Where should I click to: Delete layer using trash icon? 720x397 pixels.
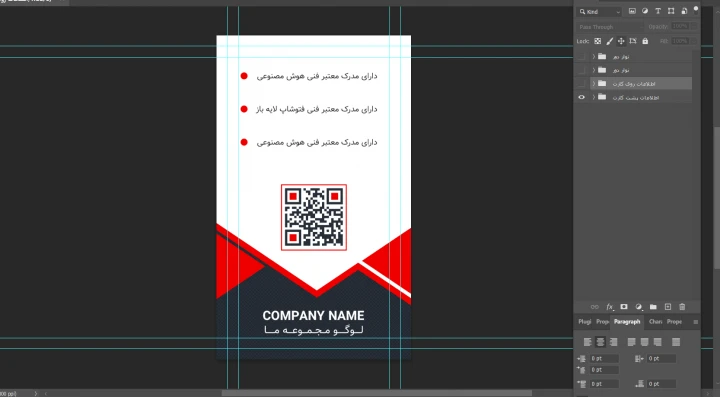pos(682,307)
